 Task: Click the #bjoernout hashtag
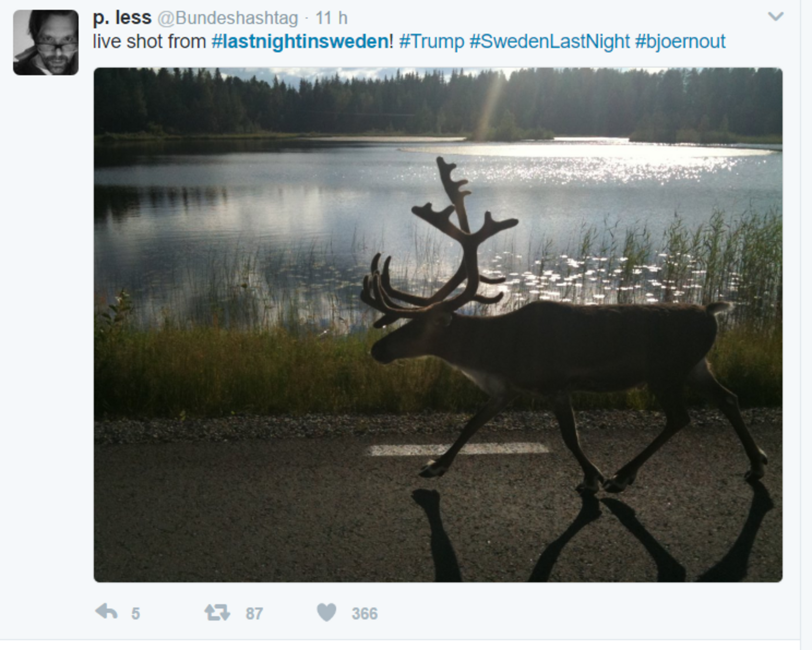680,41
